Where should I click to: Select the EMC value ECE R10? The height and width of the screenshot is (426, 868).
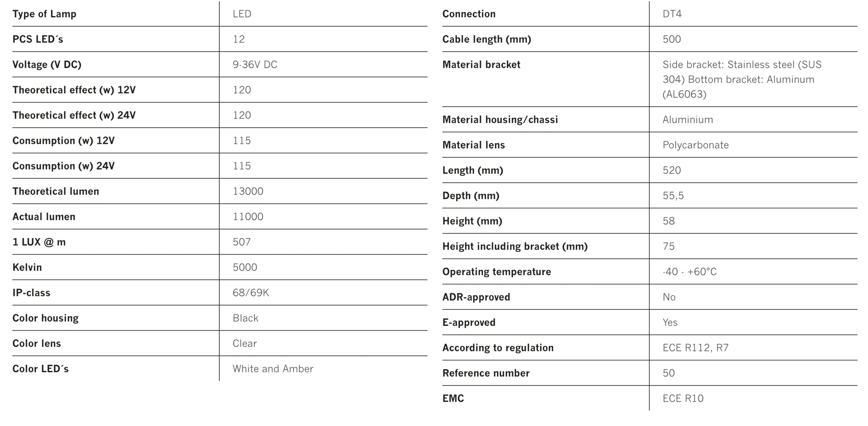(x=683, y=398)
